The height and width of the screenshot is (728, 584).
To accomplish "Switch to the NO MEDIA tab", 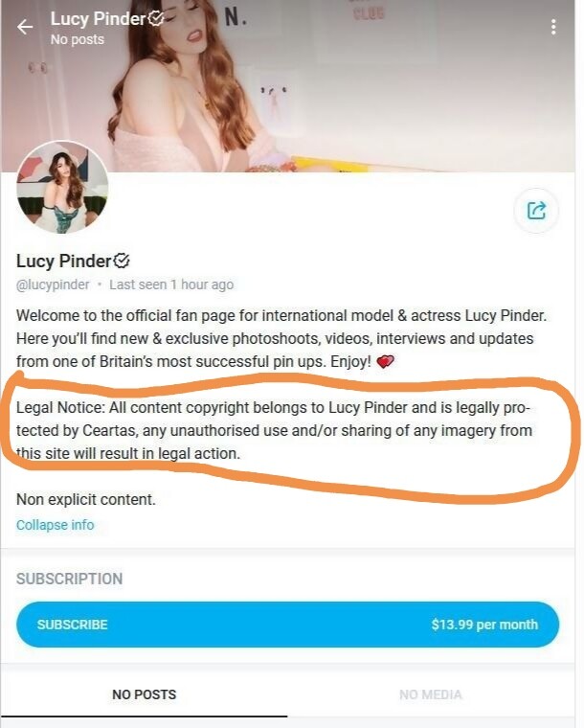I will [x=431, y=694].
